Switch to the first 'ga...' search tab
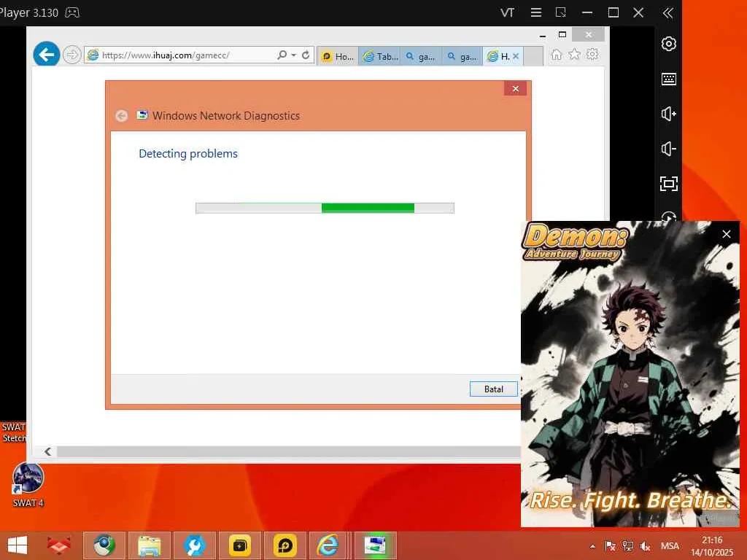The width and height of the screenshot is (747, 560). (x=421, y=57)
